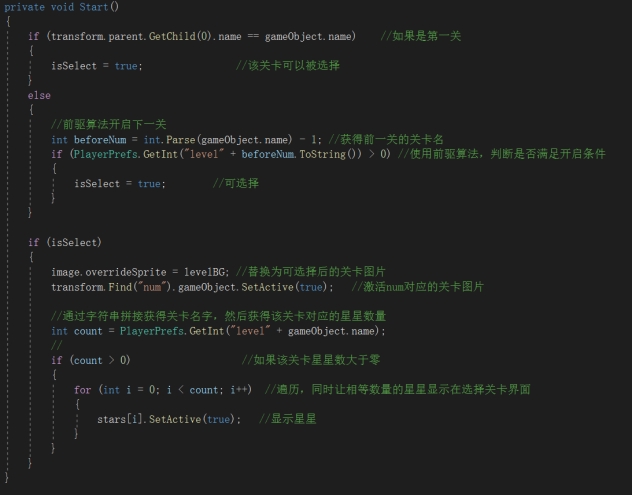Image resolution: width=632 pixels, height=496 pixels.
Task: Click the 'int beforeNum = int.Parse' line
Action: [x=186, y=140]
